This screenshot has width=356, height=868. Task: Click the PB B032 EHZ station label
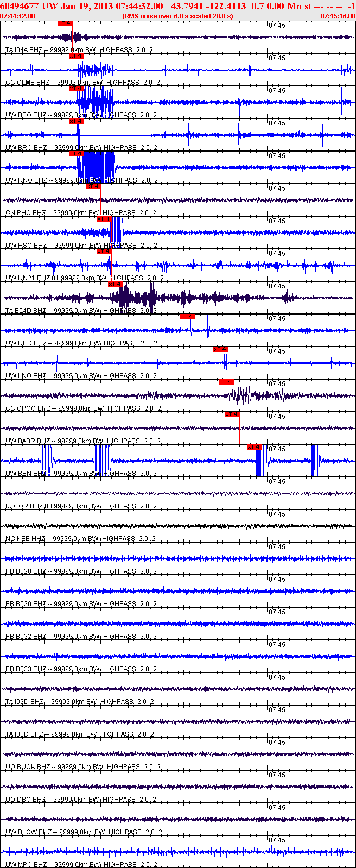coord(26,637)
